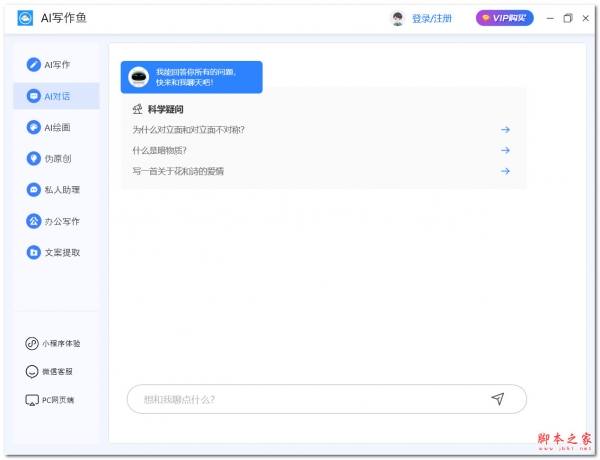
Task: Click the 私人助理 robot icon
Action: click(x=33, y=189)
